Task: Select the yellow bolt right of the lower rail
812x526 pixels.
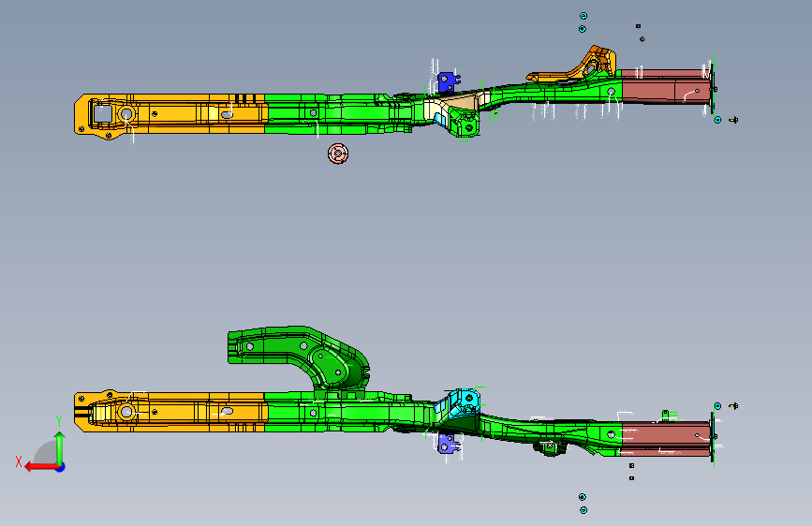Action: click(x=733, y=406)
